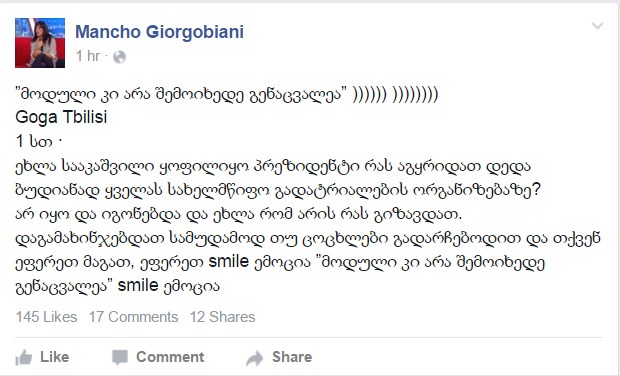Click the globe public privacy icon
The image size is (620, 376).
119,57
